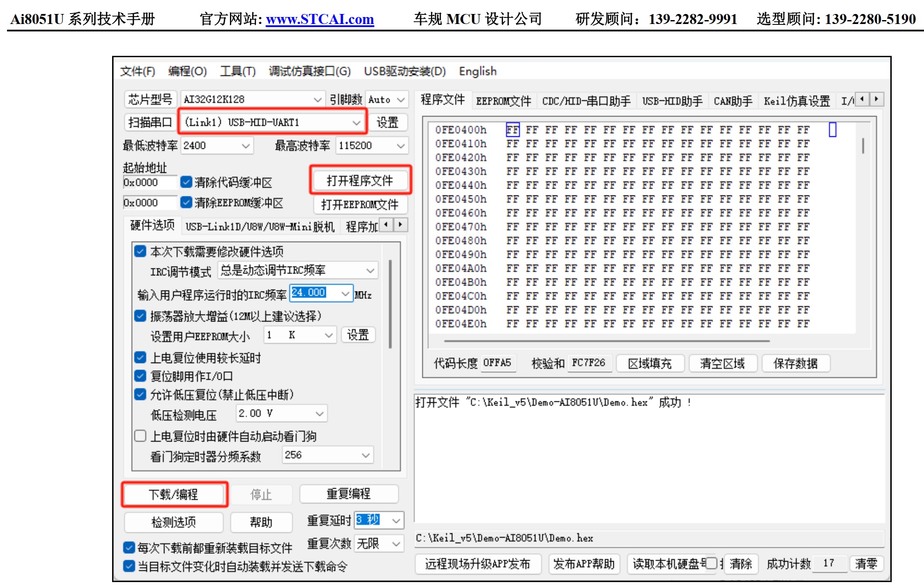The height and width of the screenshot is (586, 924).
Task: Click the first 起始地址 0x0000 field
Action: pos(149,182)
